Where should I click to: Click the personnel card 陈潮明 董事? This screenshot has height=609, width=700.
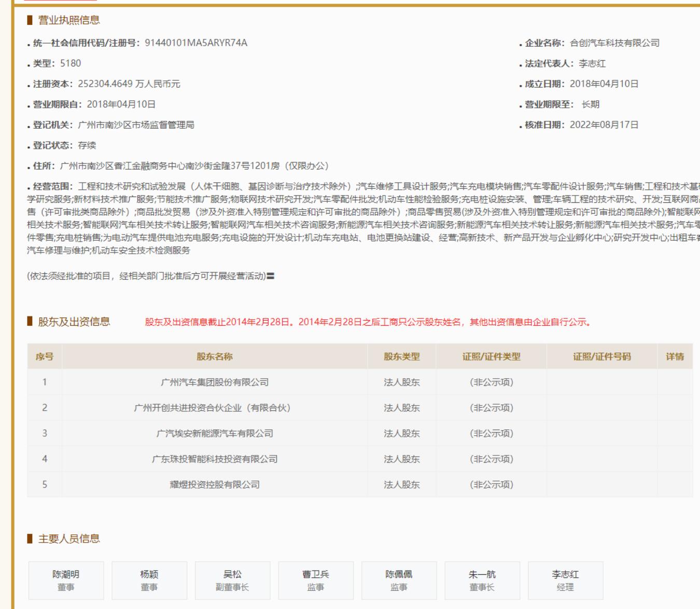66,580
